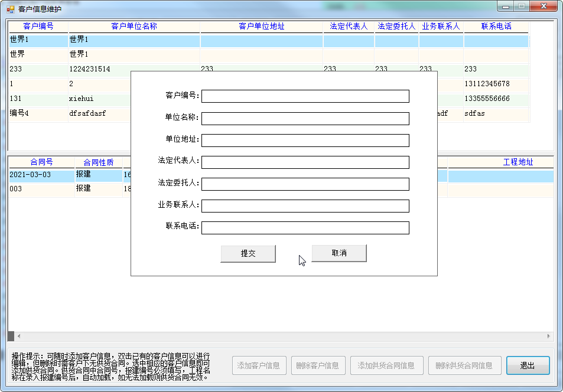Image resolution: width=563 pixels, height=392 pixels.
Task: Select the 法定代表人 text field
Action: pyautogui.click(x=305, y=162)
